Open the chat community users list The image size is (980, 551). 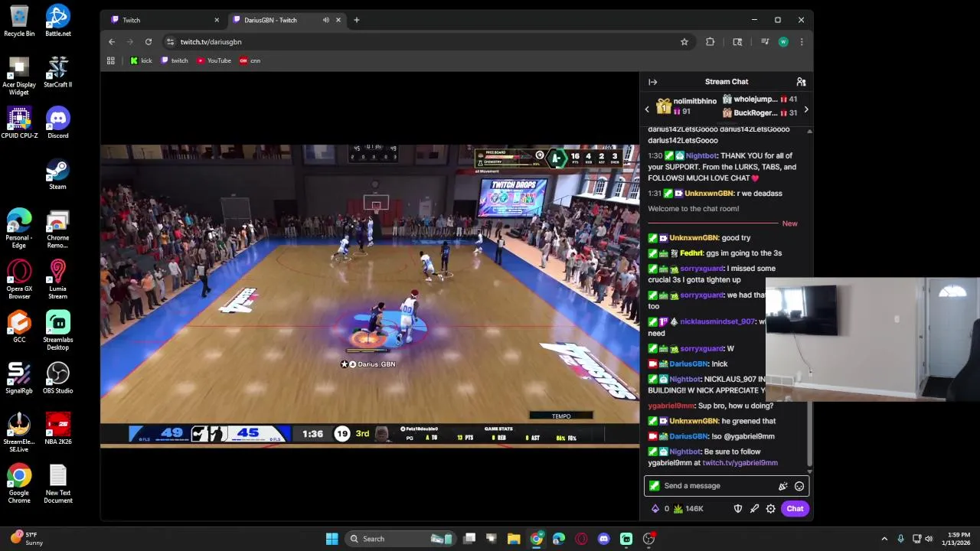(801, 82)
